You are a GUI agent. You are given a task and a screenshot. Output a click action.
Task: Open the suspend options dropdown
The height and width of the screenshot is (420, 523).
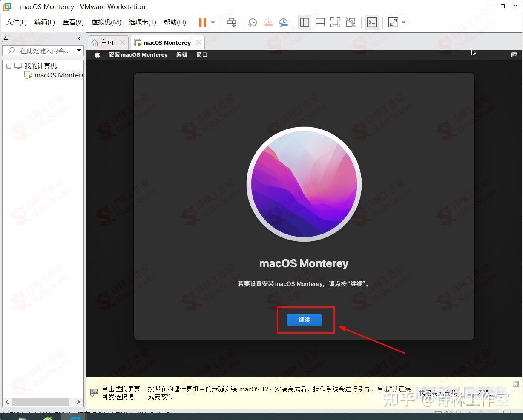coord(212,22)
